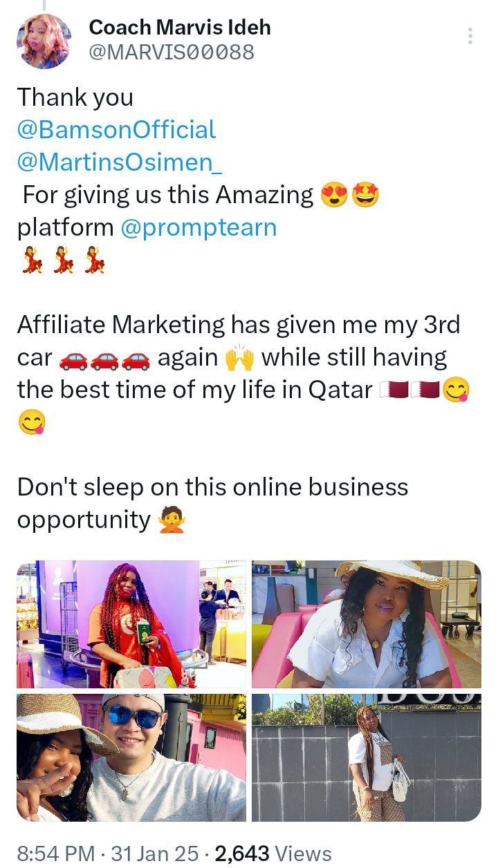Screen dimensions: 498x868
Task: Tap the raised hands emoji
Action: (239, 358)
